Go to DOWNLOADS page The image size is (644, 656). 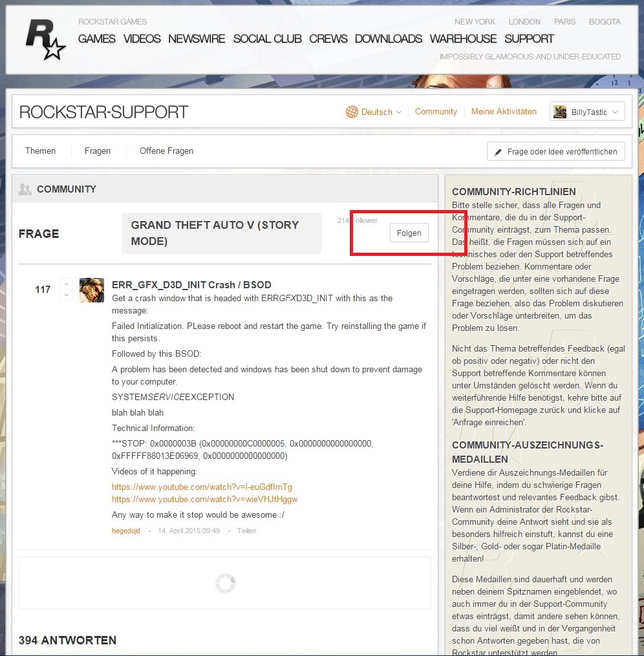pyautogui.click(x=389, y=39)
